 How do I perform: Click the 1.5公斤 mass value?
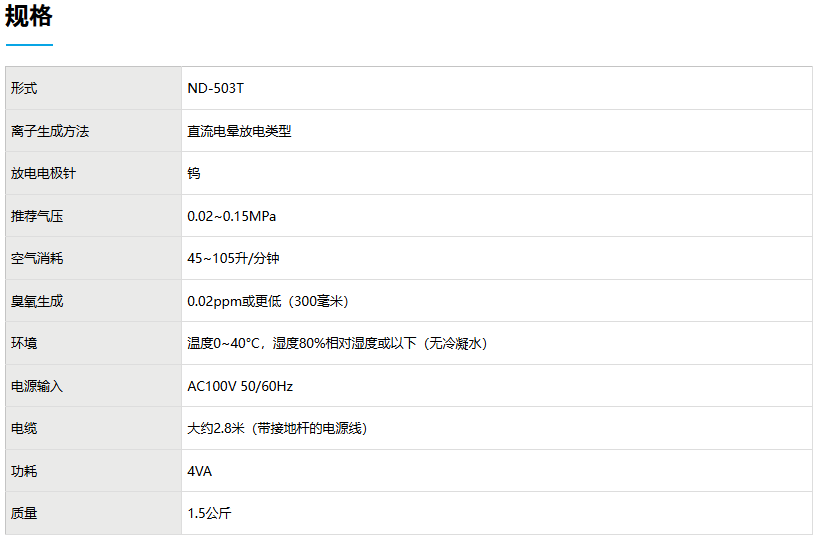[x=209, y=513]
